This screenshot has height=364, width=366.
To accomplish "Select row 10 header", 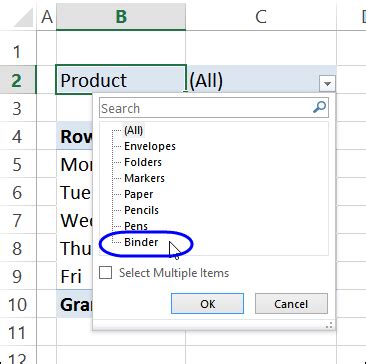I will click(17, 304).
